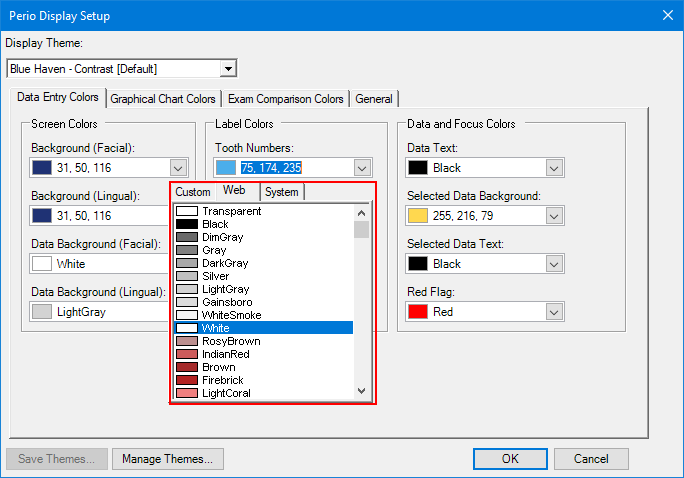
Task: Choose Transparent from the web colors list
Action: pos(231,211)
